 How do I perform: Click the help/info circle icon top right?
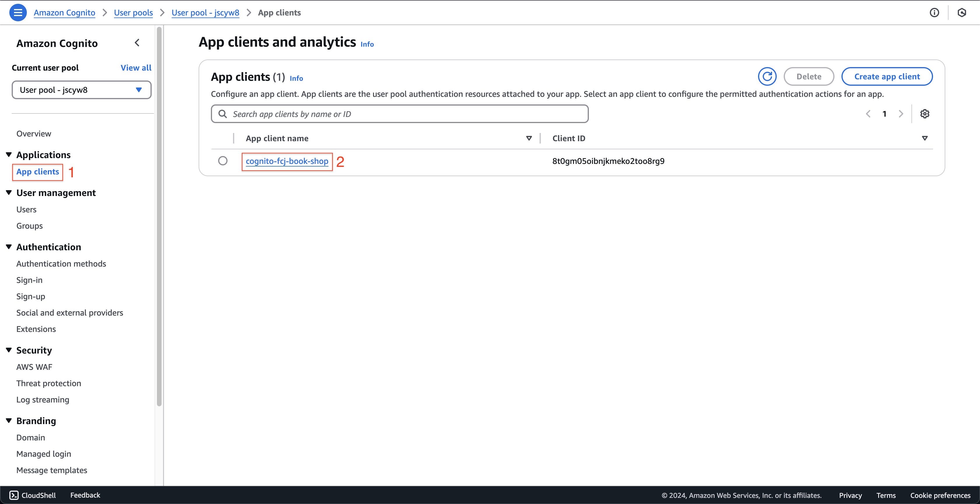935,12
